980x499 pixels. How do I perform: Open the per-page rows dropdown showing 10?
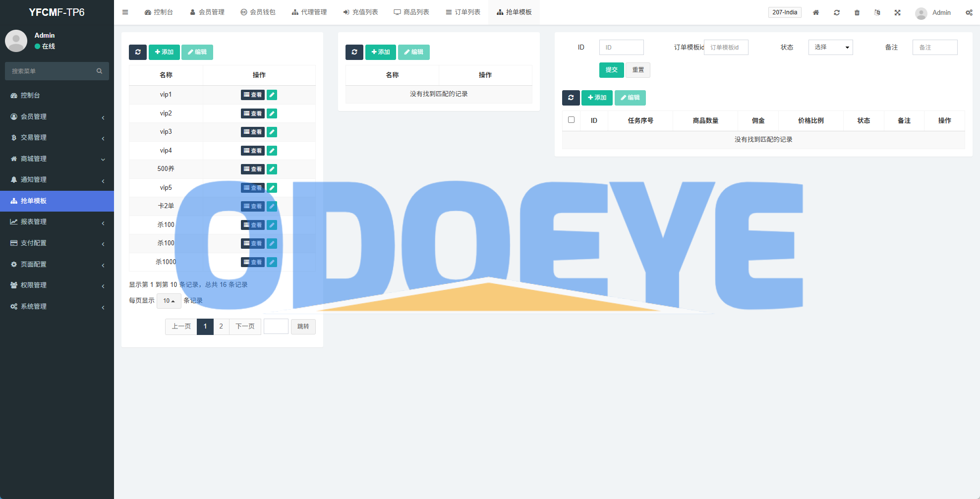pos(169,301)
